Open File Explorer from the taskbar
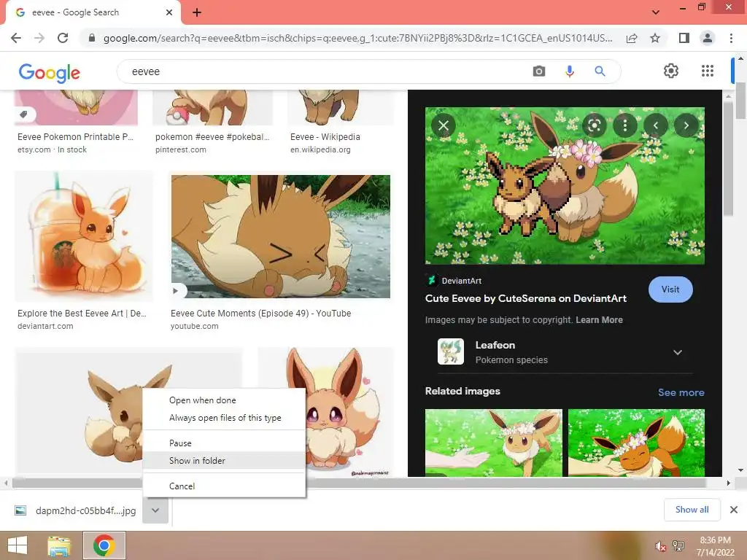 point(59,545)
